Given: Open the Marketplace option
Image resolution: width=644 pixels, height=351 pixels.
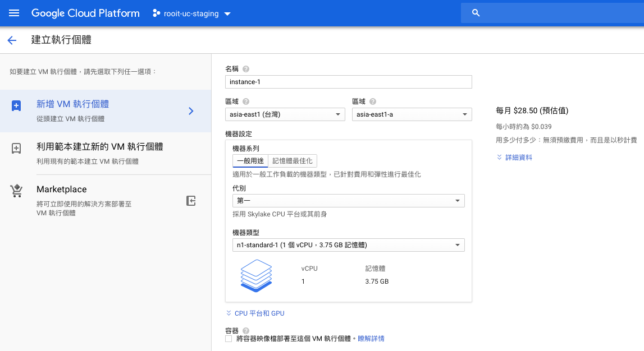Looking at the screenshot, I should [106, 201].
